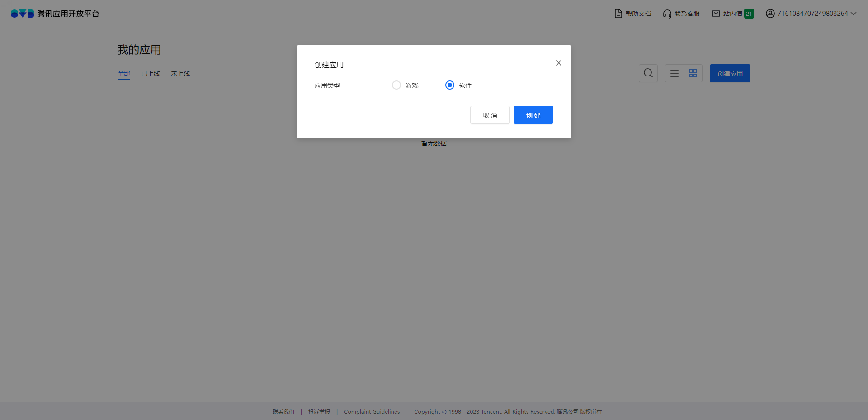Image resolution: width=868 pixels, height=420 pixels.
Task: Open the 联系我们 footer link
Action: pyautogui.click(x=283, y=412)
